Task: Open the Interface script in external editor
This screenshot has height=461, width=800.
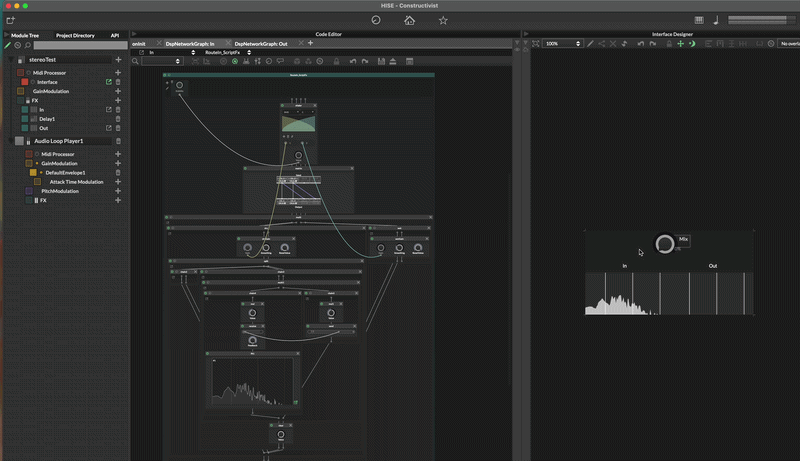Action: [108, 82]
